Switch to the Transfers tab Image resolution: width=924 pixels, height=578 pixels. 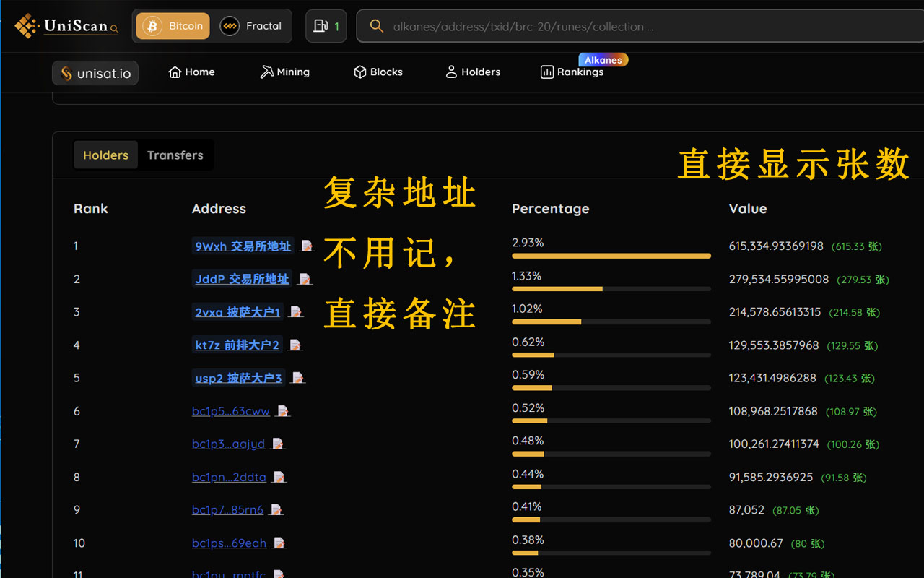[175, 155]
